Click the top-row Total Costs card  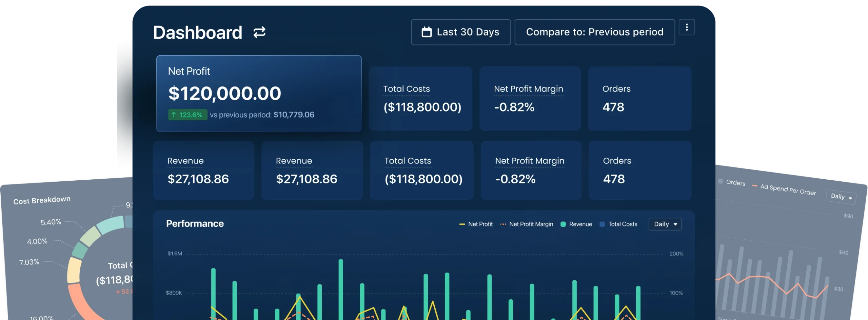point(420,99)
